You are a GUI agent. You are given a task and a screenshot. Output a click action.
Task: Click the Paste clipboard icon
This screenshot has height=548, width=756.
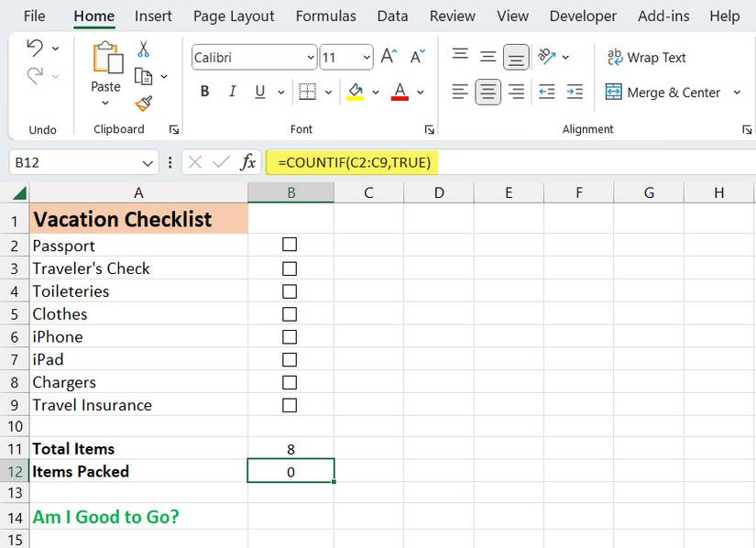tap(107, 58)
